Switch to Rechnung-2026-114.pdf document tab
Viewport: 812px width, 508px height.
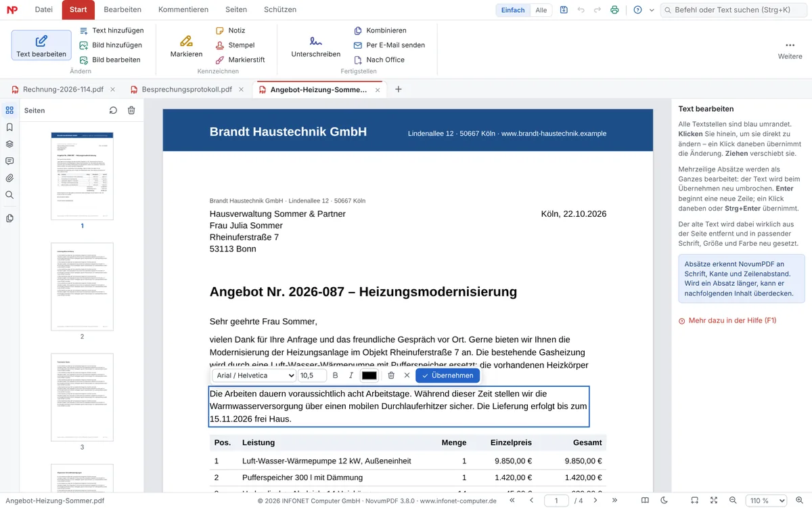(63, 89)
